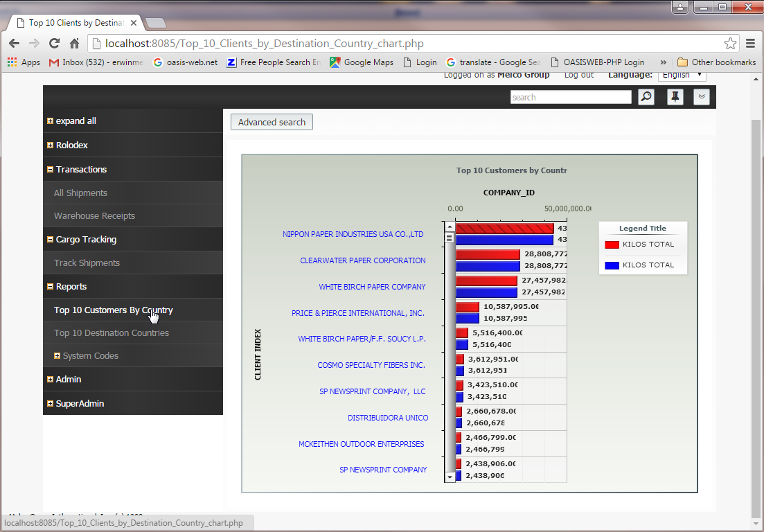The height and width of the screenshot is (532, 764).
Task: Click MCKEITHEN OUTDOOR ENTERPRISES label
Action: (x=362, y=444)
